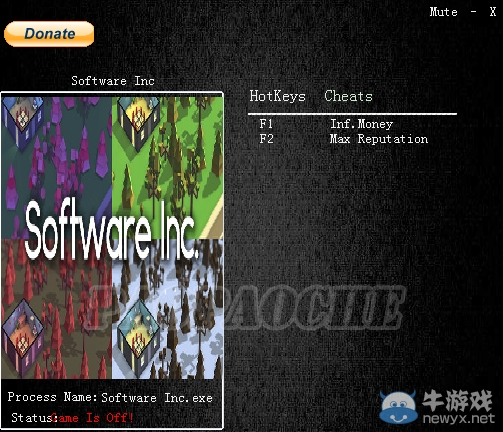
Task: Close the trainer with X
Action: pyautogui.click(x=493, y=12)
